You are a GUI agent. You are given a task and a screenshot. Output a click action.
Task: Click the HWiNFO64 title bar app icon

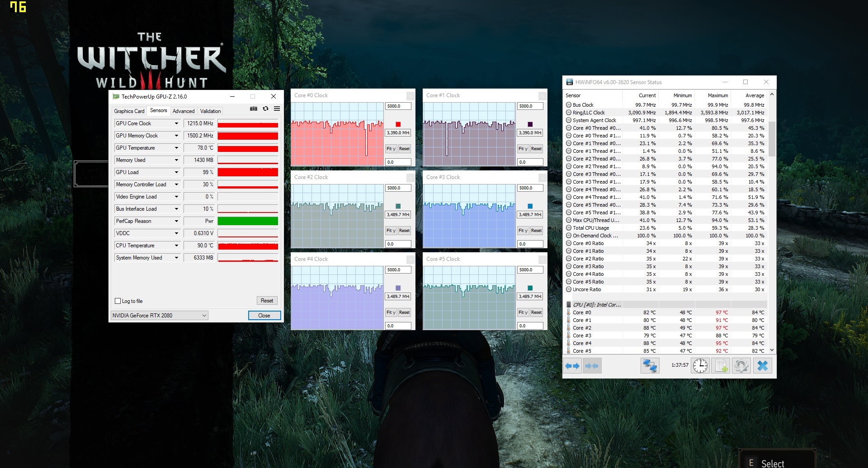[x=570, y=82]
